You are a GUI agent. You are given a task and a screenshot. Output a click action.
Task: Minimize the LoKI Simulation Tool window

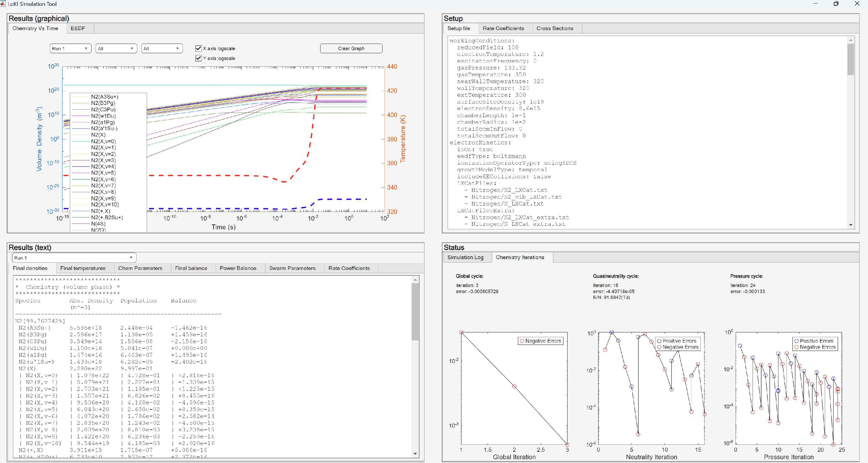[816, 4]
